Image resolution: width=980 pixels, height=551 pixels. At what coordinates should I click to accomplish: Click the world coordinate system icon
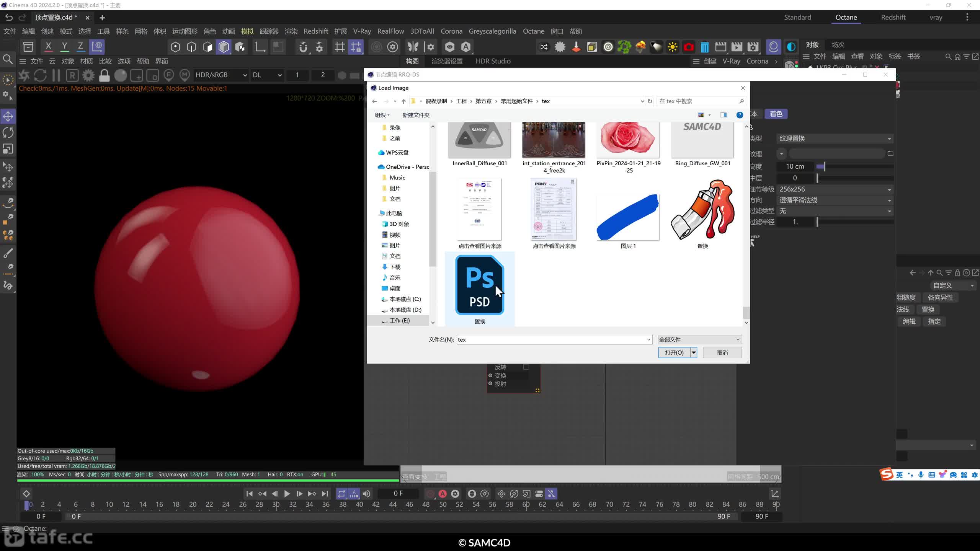point(97,47)
